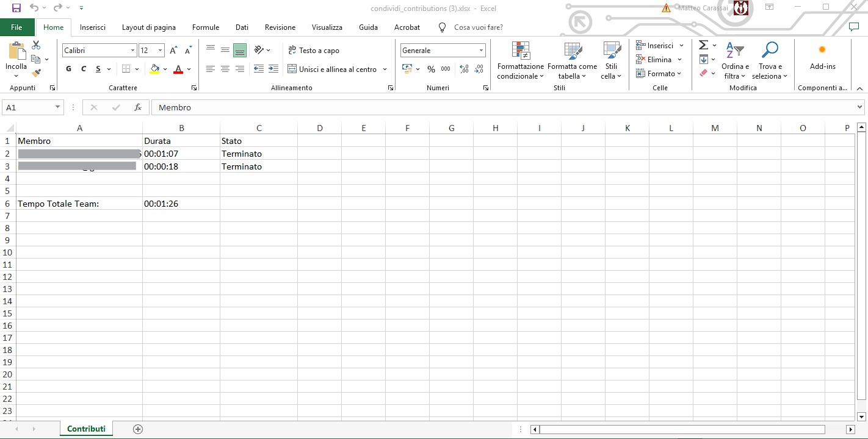Align cell text to the right
This screenshot has width=868, height=439.
pyautogui.click(x=240, y=70)
